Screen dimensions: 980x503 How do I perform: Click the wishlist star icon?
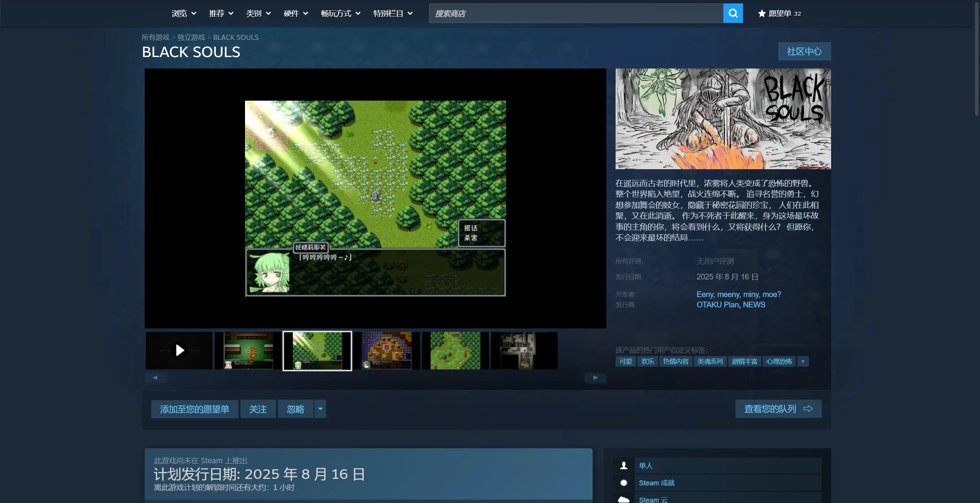coord(762,13)
